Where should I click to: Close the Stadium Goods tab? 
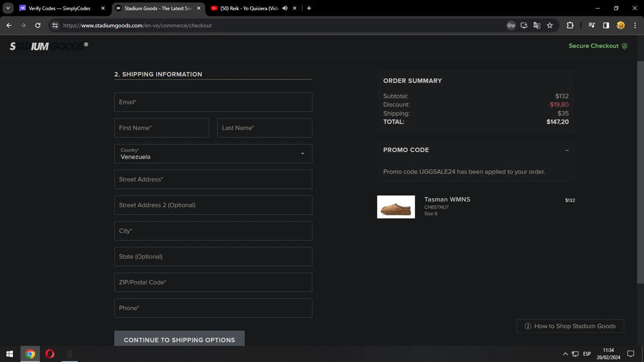(x=199, y=8)
